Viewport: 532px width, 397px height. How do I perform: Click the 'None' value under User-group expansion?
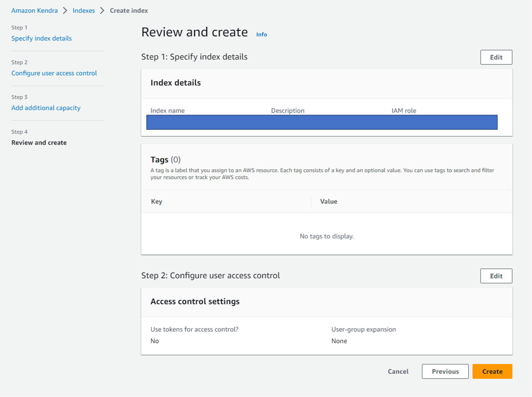tap(339, 341)
